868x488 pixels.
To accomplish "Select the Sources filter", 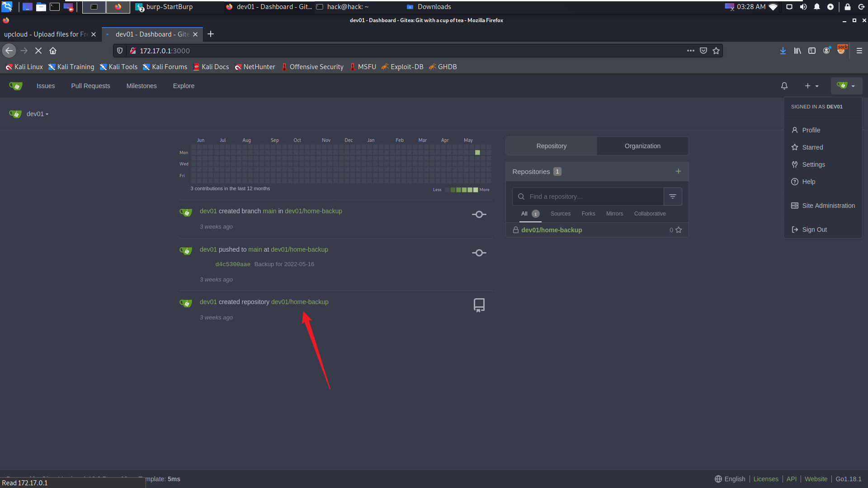I will pos(561,214).
